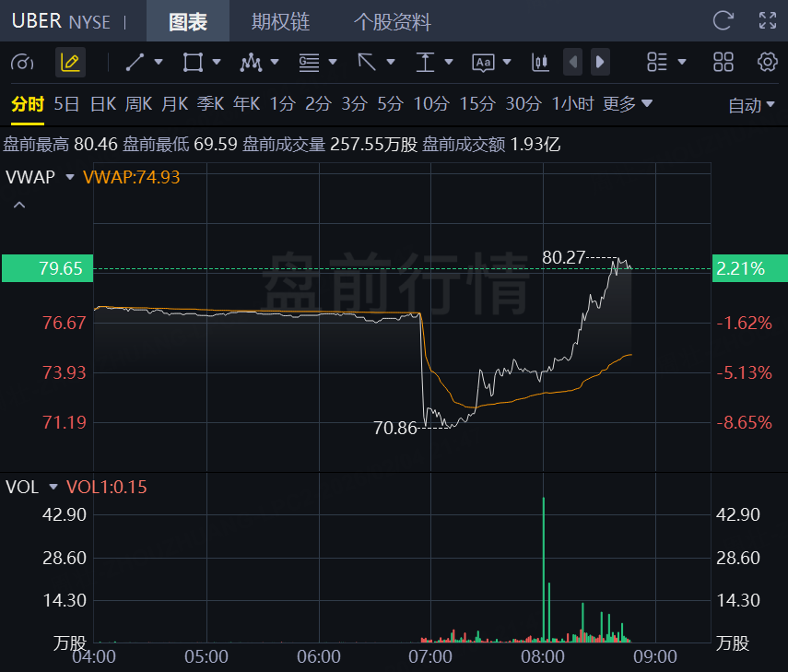Click the 79.65 current price label
Viewport: 788px width, 672px height.
48,268
